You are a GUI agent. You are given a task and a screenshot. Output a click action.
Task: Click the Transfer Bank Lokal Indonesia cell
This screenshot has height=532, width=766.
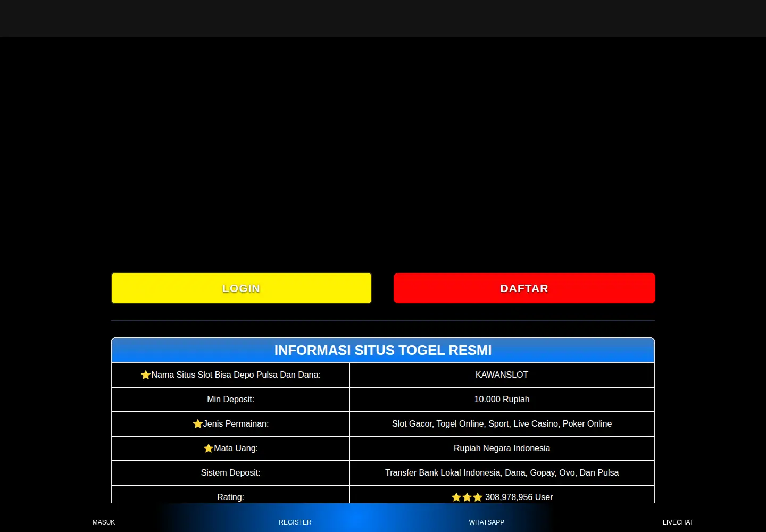point(502,473)
